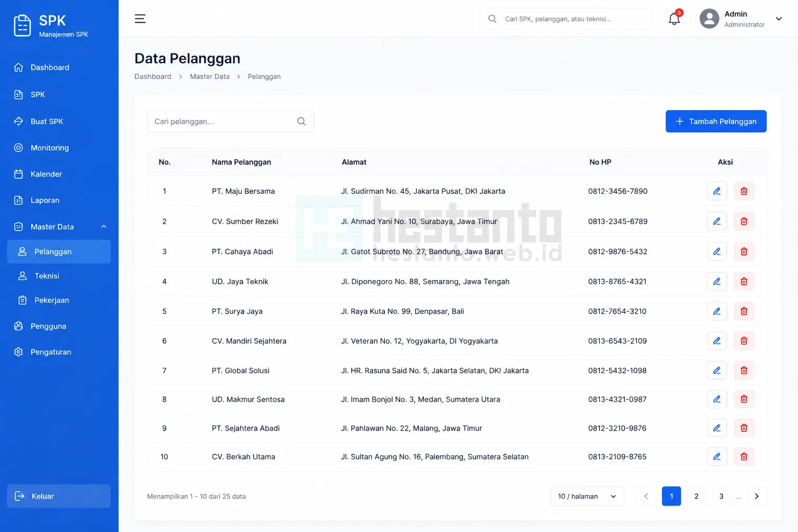Viewport: 798px width, 532px height.
Task: Edit PT. Global Solusi row
Action: coord(717,370)
